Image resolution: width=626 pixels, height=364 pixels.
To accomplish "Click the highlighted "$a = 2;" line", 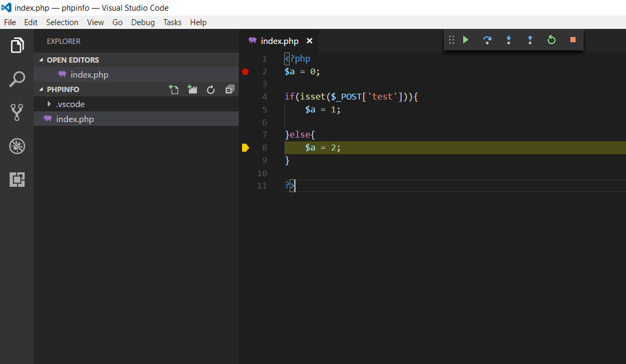I will (455, 148).
